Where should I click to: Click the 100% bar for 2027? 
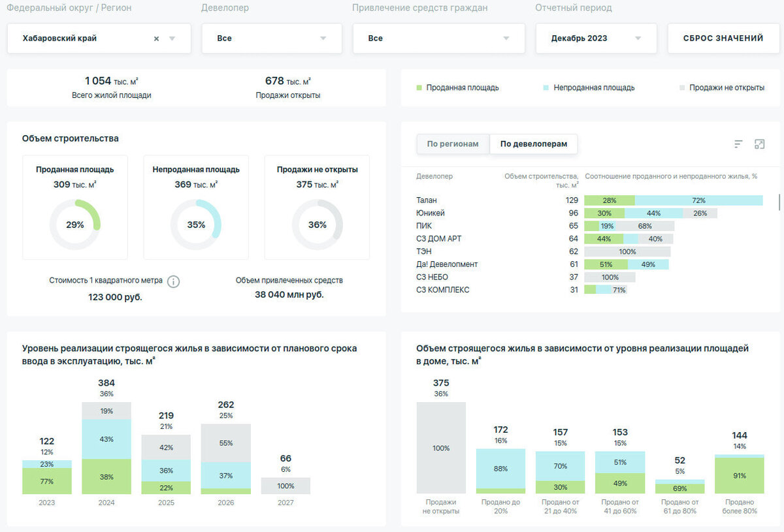tap(286, 486)
